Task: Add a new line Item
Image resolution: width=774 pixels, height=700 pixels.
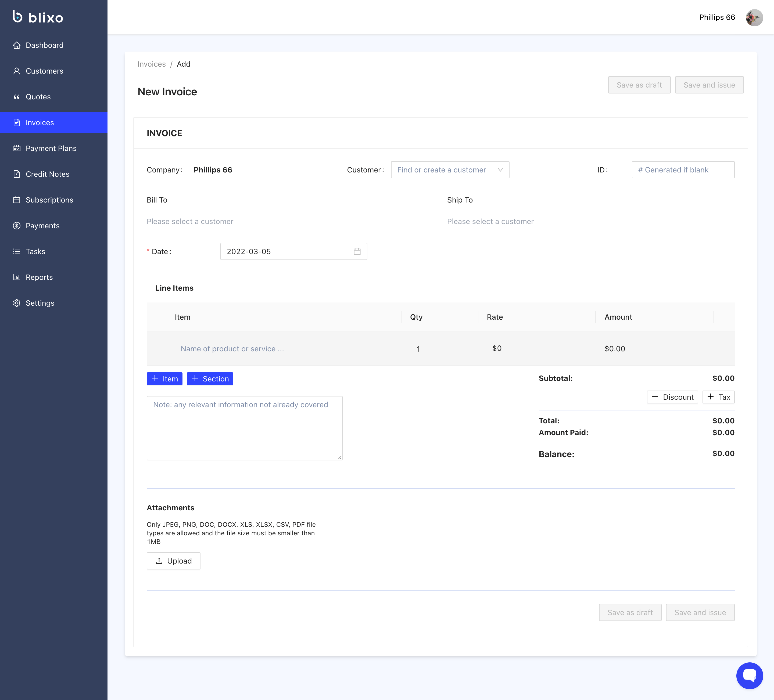Action: (164, 379)
